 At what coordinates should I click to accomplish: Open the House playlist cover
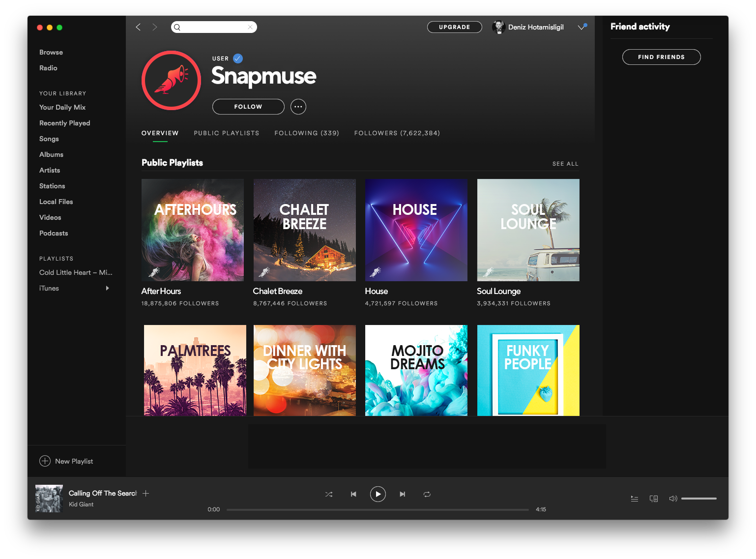[x=416, y=230]
